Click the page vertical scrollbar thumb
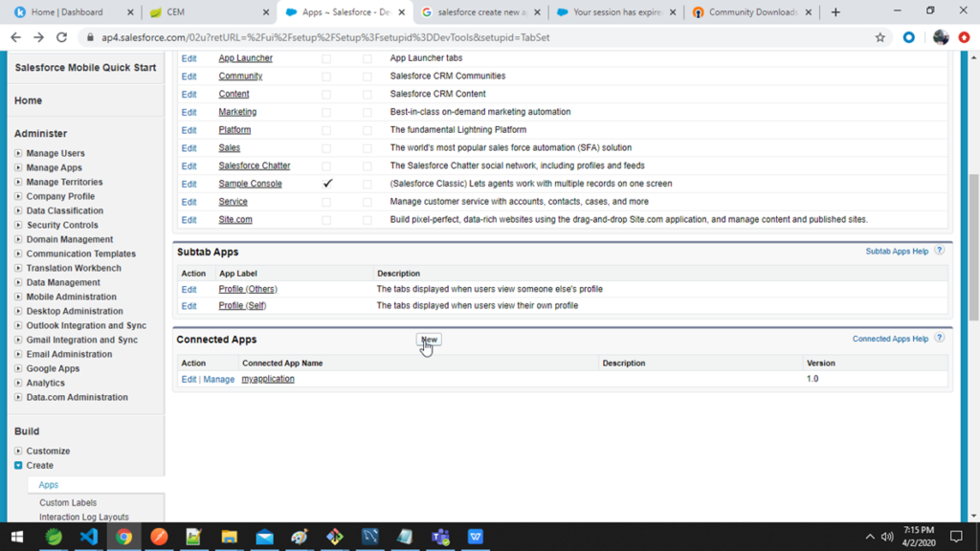980x551 pixels. [x=973, y=247]
